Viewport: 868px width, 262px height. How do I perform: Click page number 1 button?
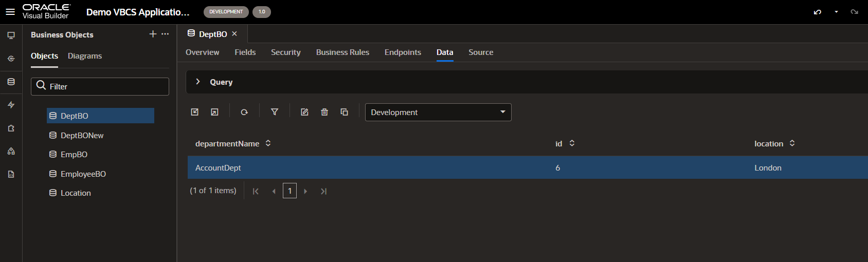pos(290,191)
